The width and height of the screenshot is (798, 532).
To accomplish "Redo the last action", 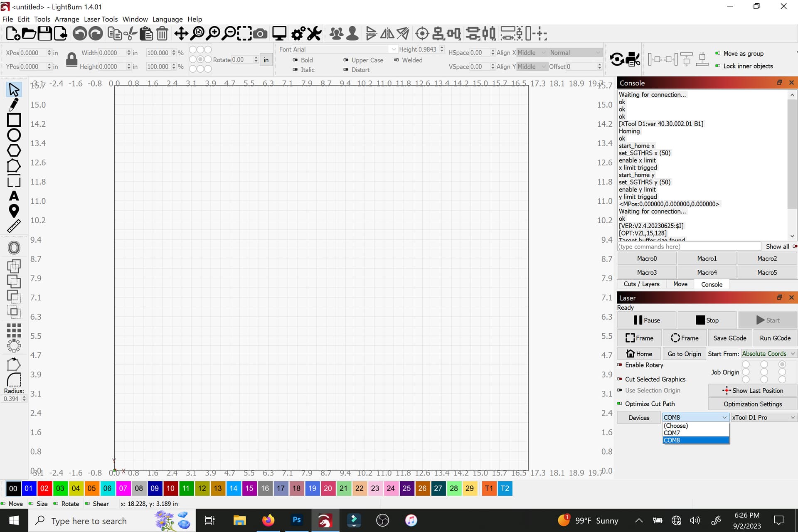I will tap(96, 34).
